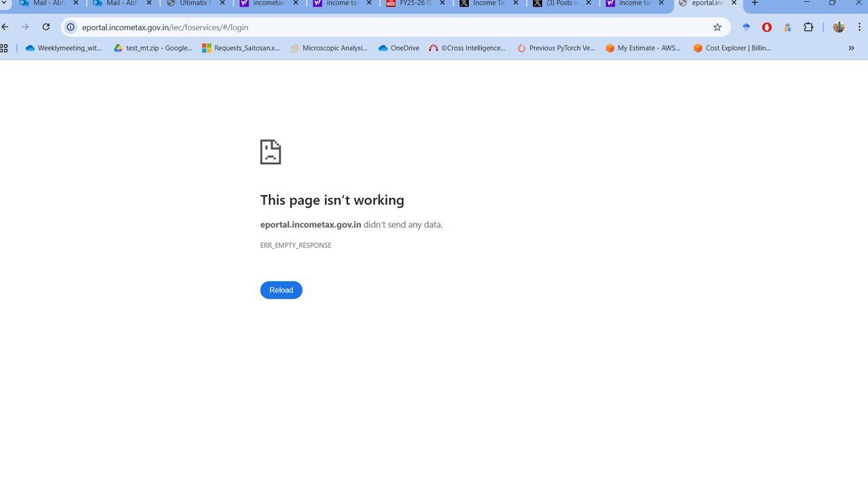Image resolution: width=868 pixels, height=496 pixels.
Task: Open the apps grid in bookmarks bar
Action: (4, 48)
